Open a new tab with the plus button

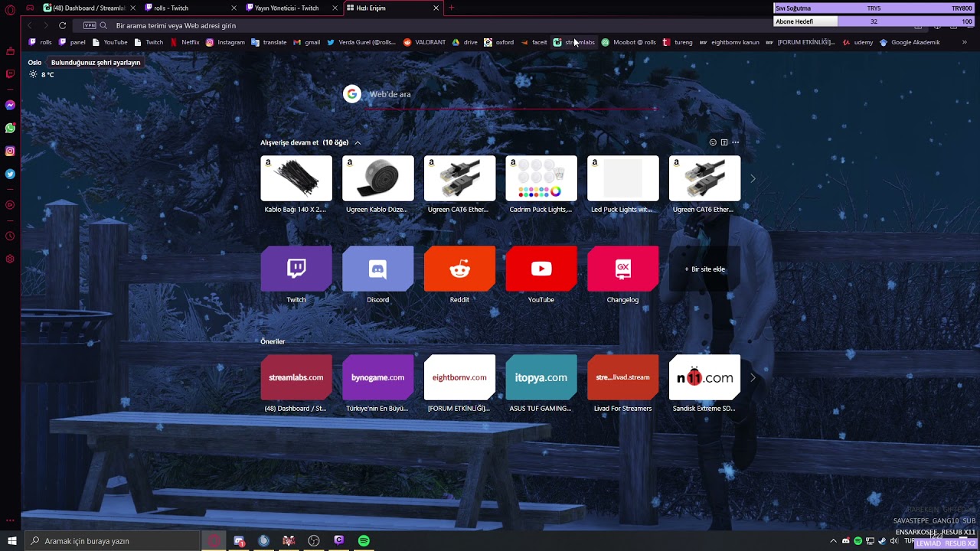click(451, 8)
